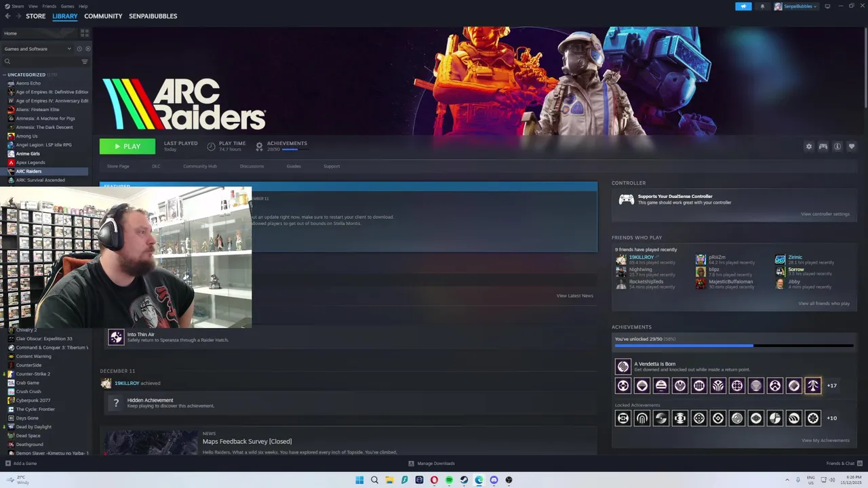Screen dimensions: 868x488
Task: Add ARC Raiders to favorites heart
Action: 851,146
